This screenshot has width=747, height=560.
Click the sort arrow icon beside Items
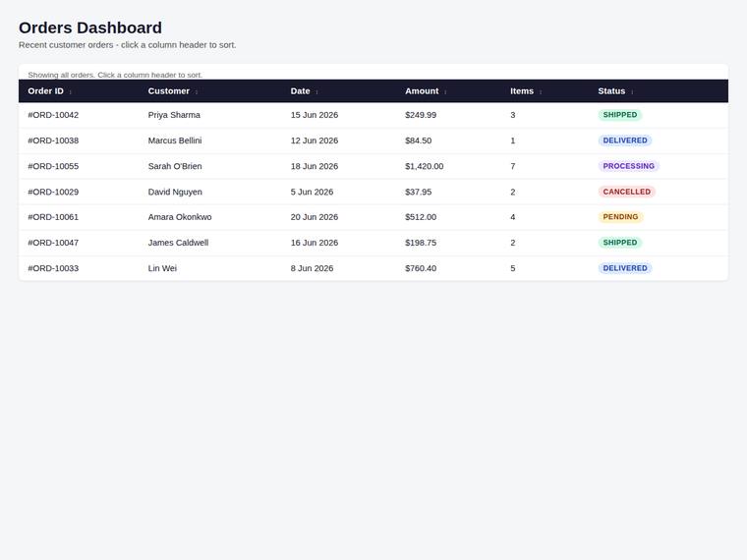click(541, 92)
